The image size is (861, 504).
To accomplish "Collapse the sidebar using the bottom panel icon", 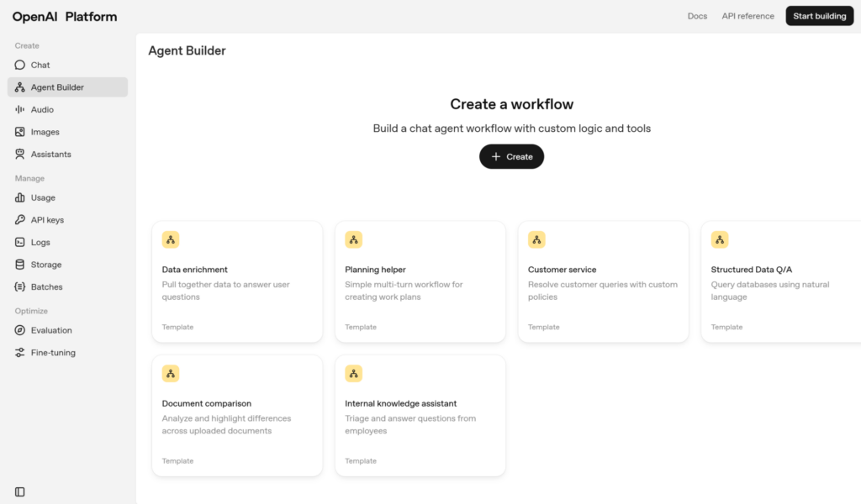I will pyautogui.click(x=20, y=491).
